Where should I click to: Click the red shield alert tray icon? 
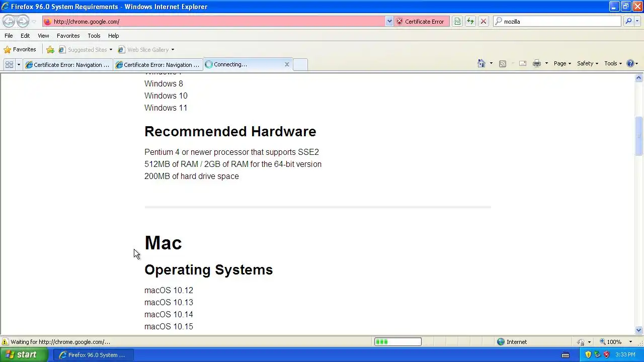point(606,355)
